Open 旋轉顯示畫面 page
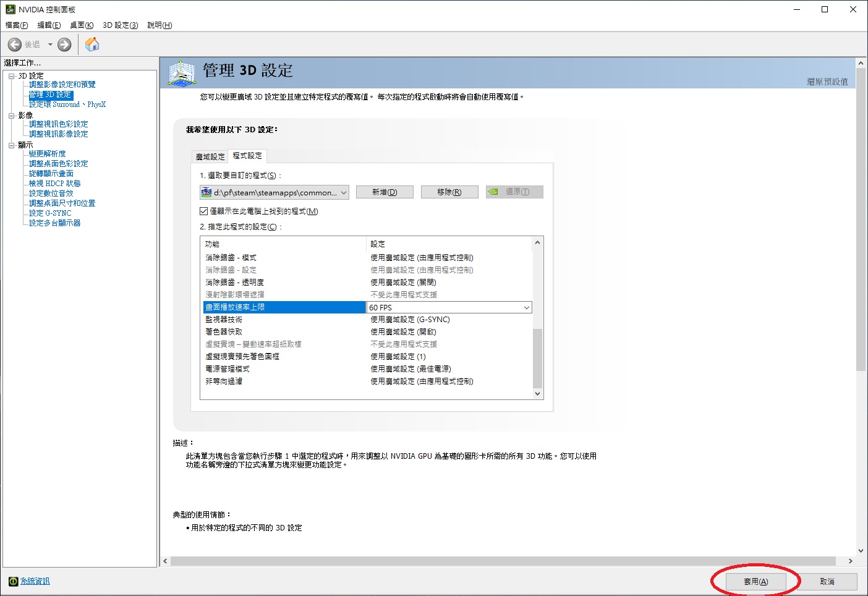The image size is (868, 596). click(51, 174)
